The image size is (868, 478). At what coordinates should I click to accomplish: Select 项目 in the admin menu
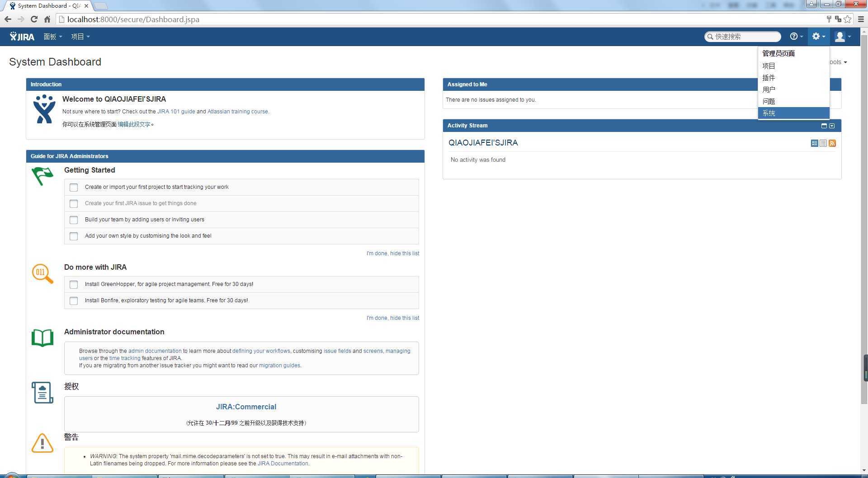pyautogui.click(x=793, y=66)
